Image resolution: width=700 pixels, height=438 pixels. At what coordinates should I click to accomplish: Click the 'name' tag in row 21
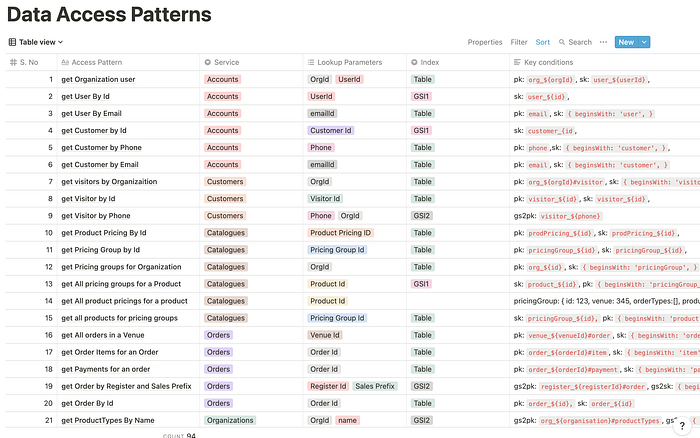coord(347,420)
